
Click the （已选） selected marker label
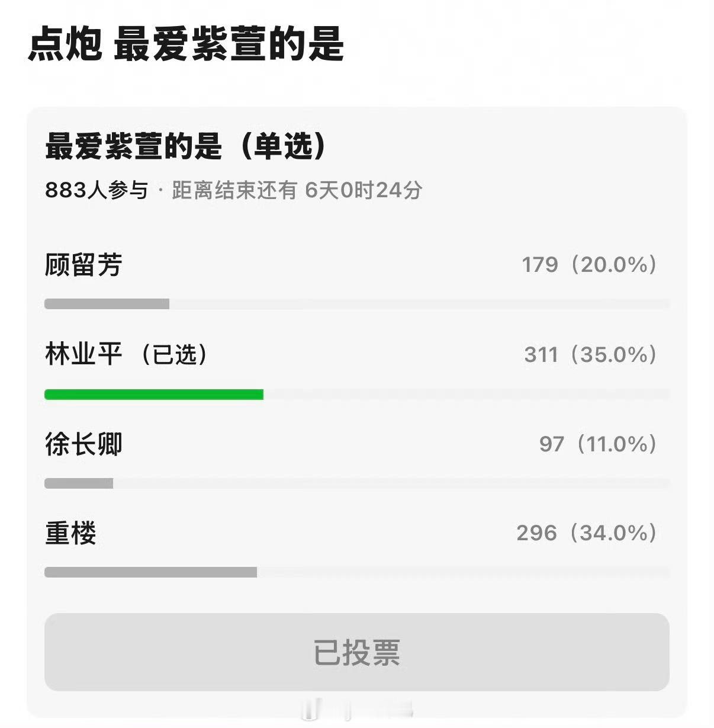(x=164, y=354)
